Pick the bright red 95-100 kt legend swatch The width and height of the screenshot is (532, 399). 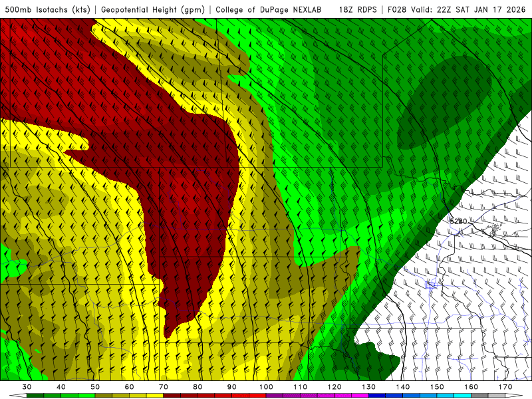coord(257,396)
